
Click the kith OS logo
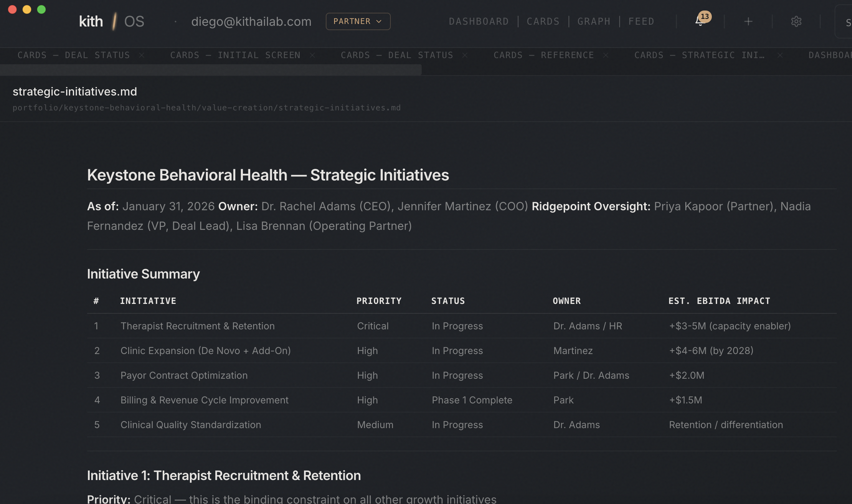(111, 21)
